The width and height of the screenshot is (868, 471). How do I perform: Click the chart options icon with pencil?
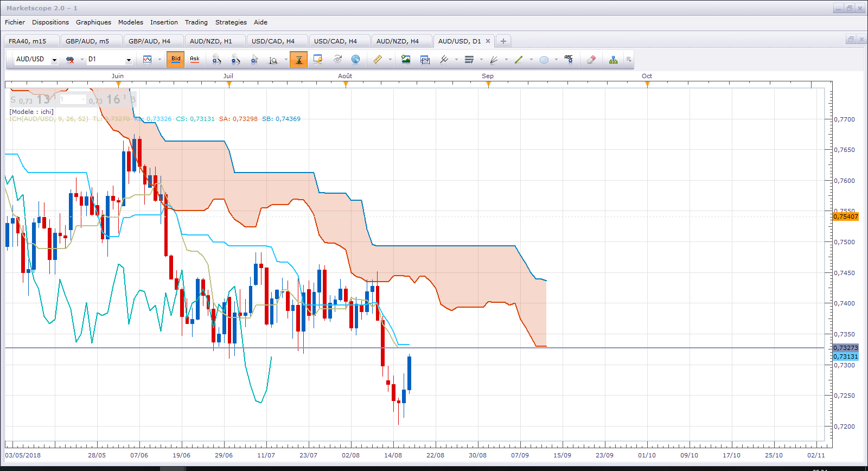(x=318, y=60)
